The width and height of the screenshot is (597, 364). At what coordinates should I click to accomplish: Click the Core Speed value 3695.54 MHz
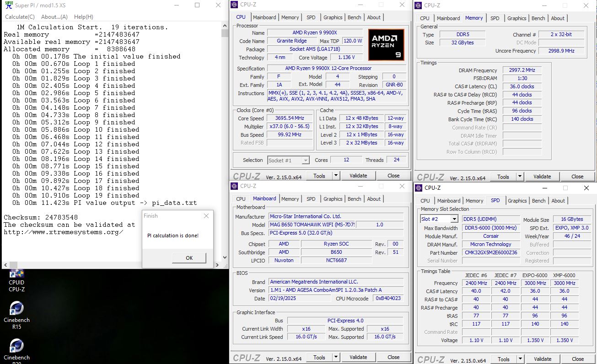coord(290,118)
